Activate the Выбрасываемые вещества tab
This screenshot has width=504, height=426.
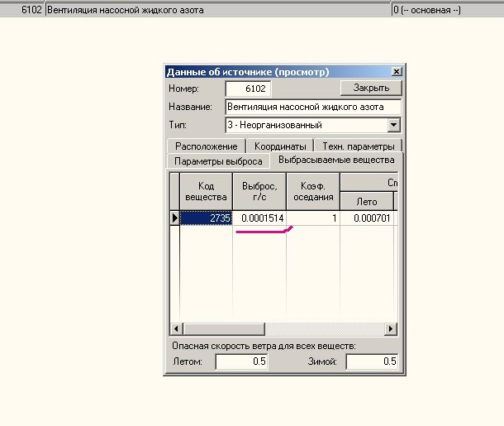[x=335, y=160]
